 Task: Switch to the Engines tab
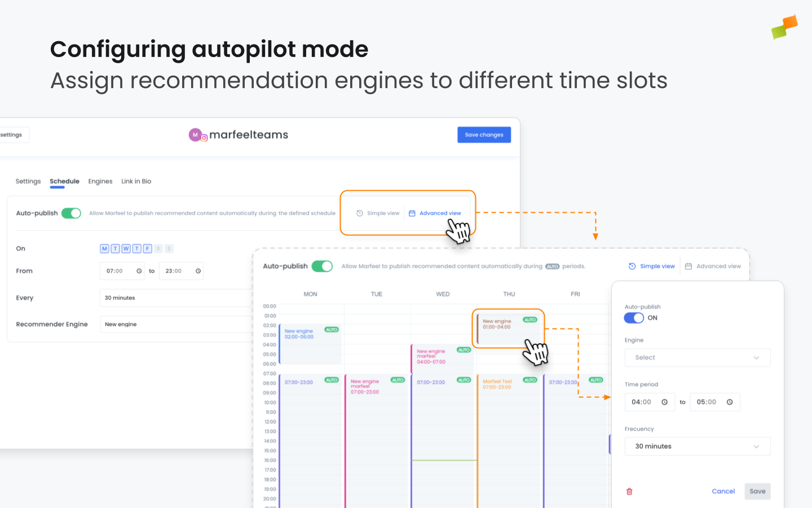coord(100,181)
